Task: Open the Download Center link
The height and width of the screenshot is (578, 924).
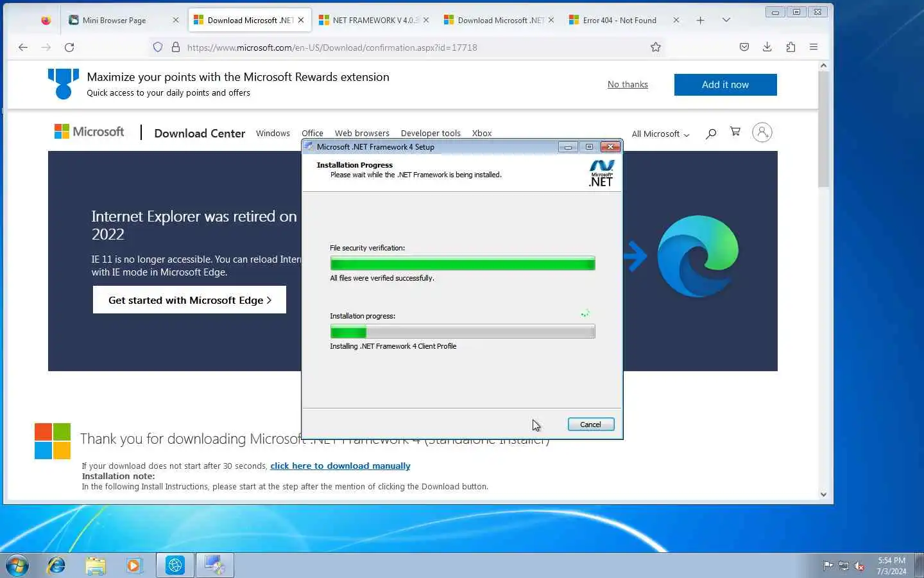Action: (200, 133)
